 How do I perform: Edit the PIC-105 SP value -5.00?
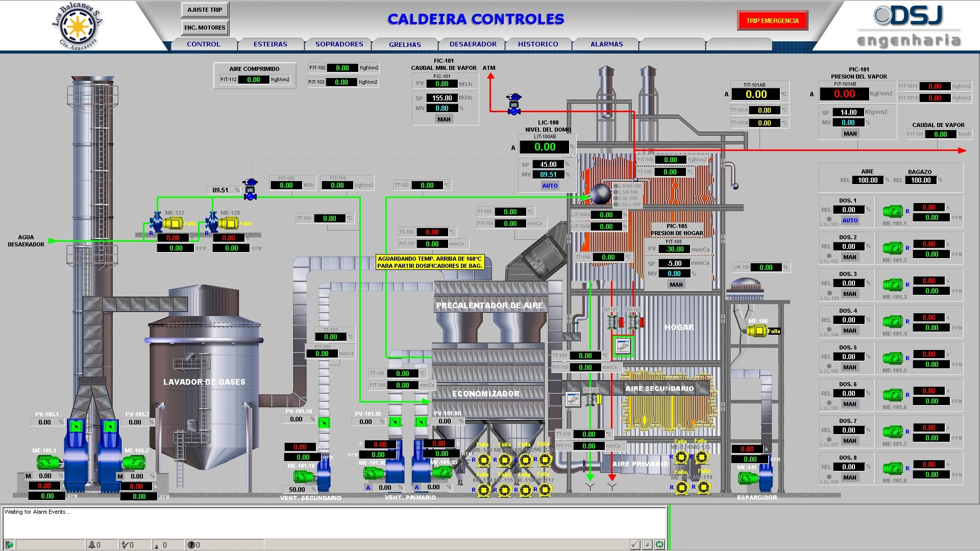[x=674, y=263]
